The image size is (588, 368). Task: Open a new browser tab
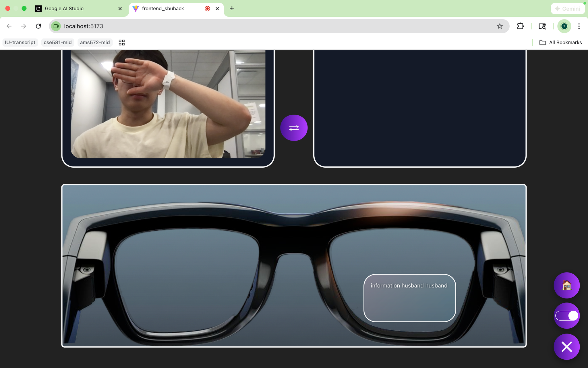[x=232, y=8]
